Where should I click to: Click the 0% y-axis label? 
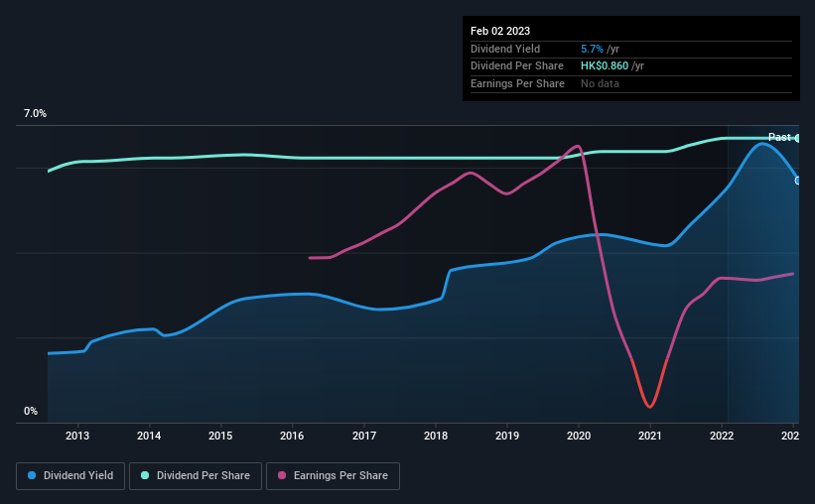pyautogui.click(x=31, y=411)
